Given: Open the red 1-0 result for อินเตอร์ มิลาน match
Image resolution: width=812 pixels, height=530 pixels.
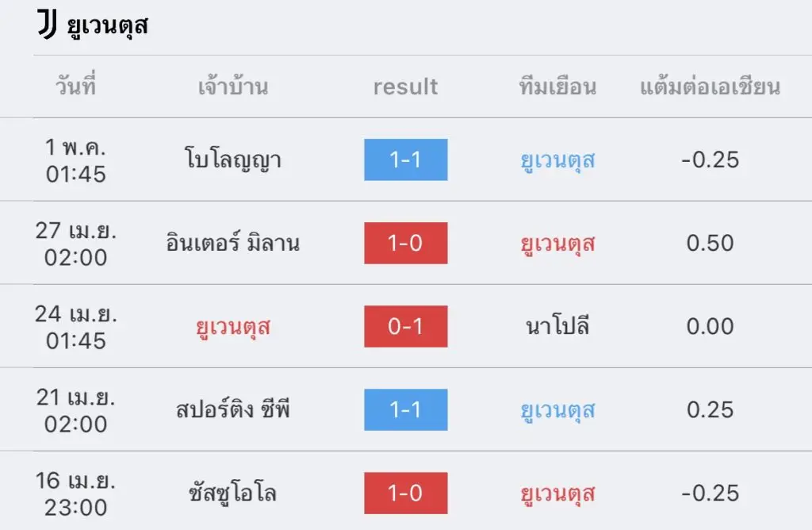Looking at the screenshot, I should pos(405,243).
